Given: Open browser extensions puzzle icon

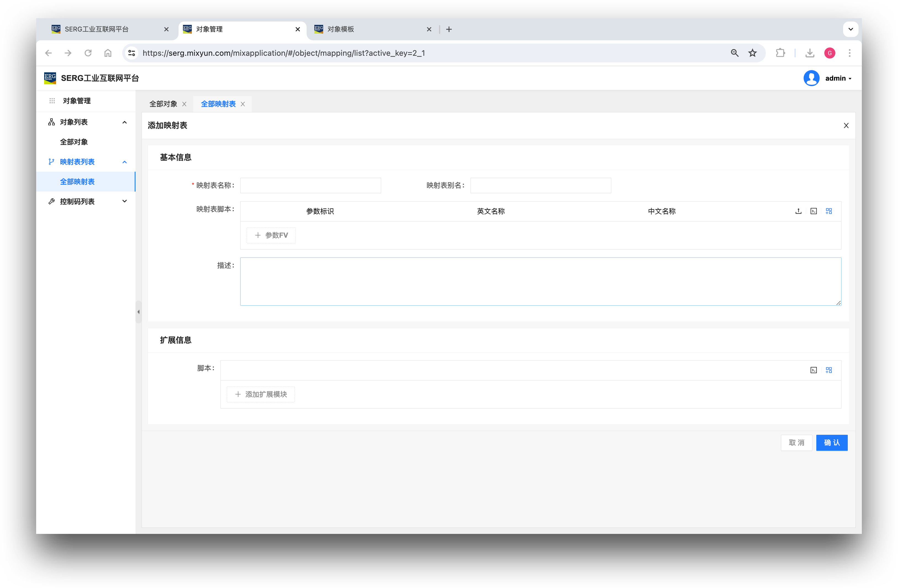Looking at the screenshot, I should pos(780,53).
